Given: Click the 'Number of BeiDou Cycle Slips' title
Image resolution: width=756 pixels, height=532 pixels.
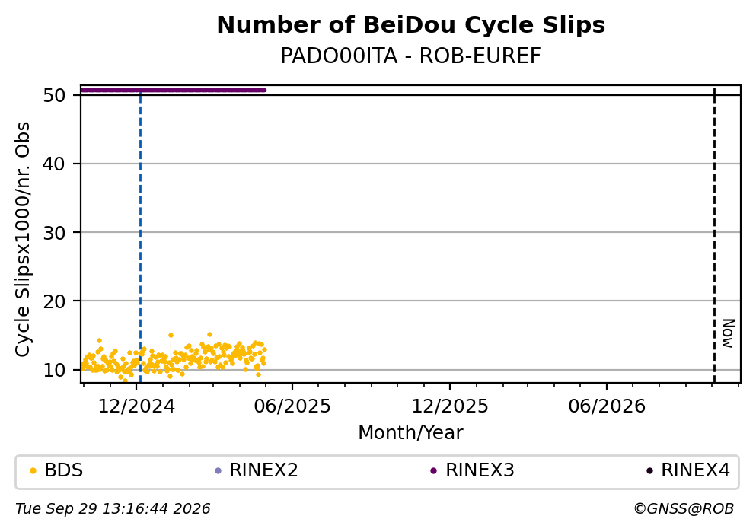Looking at the screenshot, I should (x=411, y=25).
